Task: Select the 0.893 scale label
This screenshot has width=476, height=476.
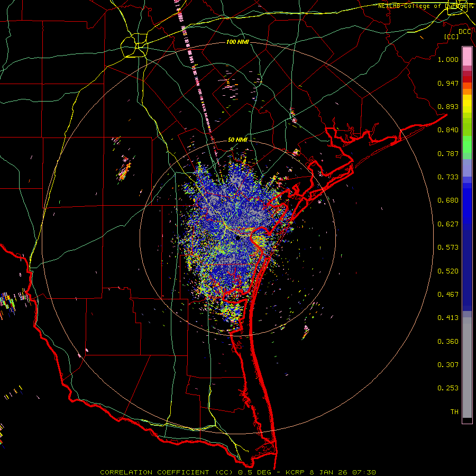Action: [x=448, y=106]
